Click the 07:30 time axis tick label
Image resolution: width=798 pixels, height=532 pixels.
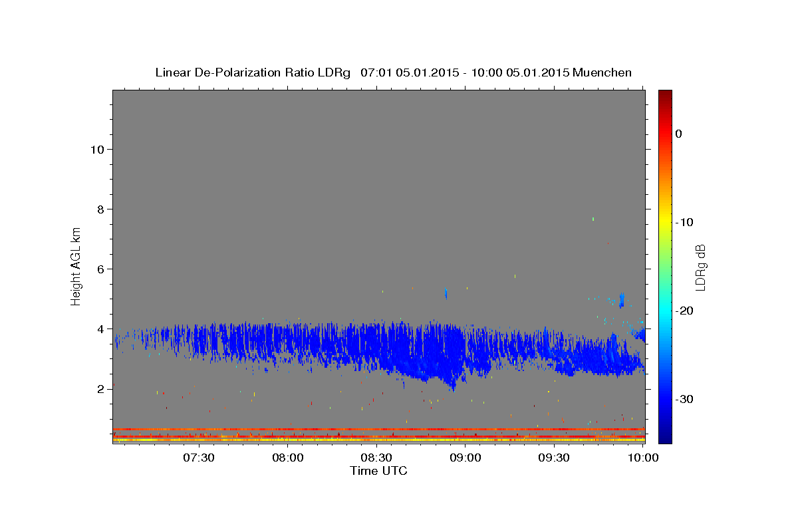[x=199, y=458]
